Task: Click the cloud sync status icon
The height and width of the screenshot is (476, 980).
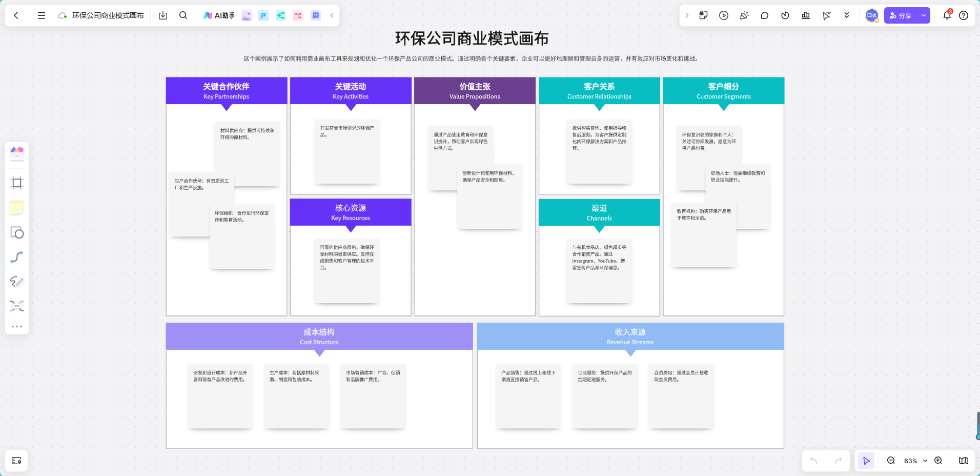Action: point(63,15)
